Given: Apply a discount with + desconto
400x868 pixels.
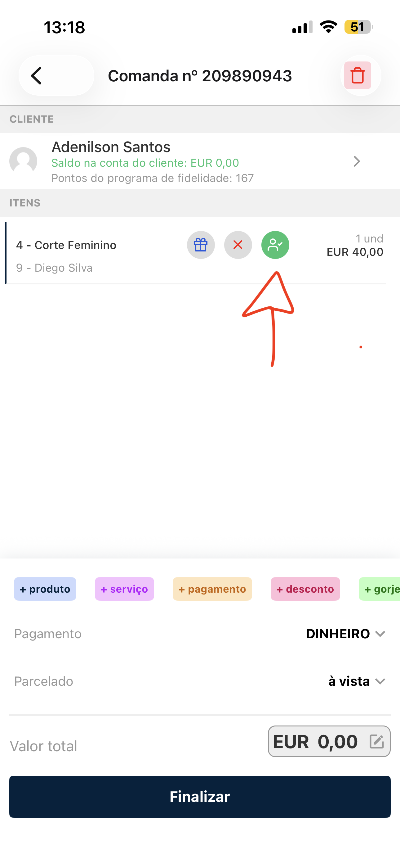Looking at the screenshot, I should click(x=305, y=589).
